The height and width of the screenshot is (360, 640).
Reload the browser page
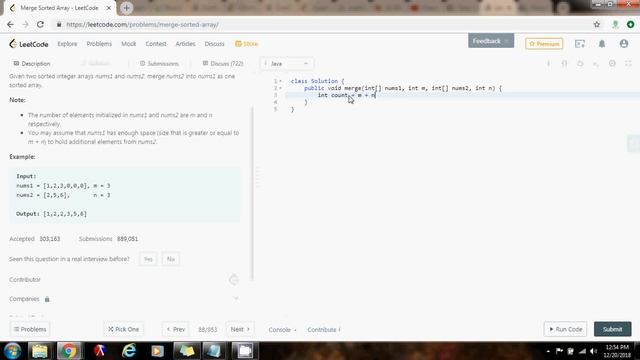(x=40, y=24)
